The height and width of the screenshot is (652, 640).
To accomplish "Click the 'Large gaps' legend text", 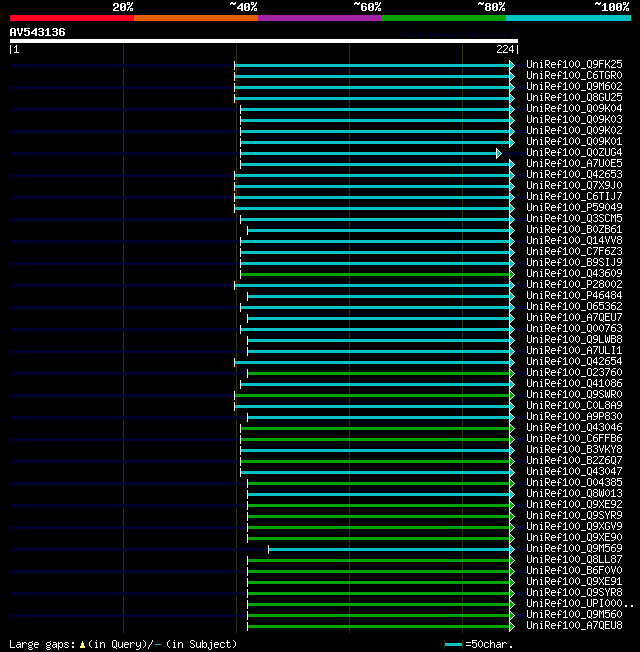I will pos(42,645).
